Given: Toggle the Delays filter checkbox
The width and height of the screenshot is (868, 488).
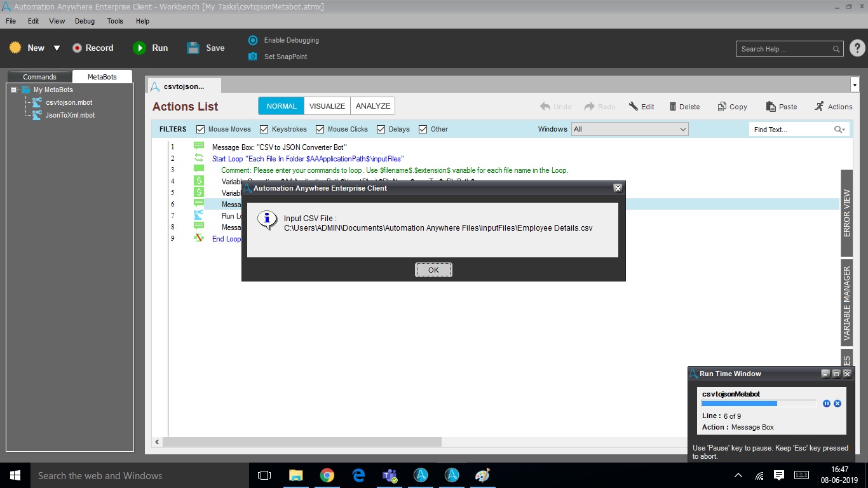Looking at the screenshot, I should click(381, 129).
